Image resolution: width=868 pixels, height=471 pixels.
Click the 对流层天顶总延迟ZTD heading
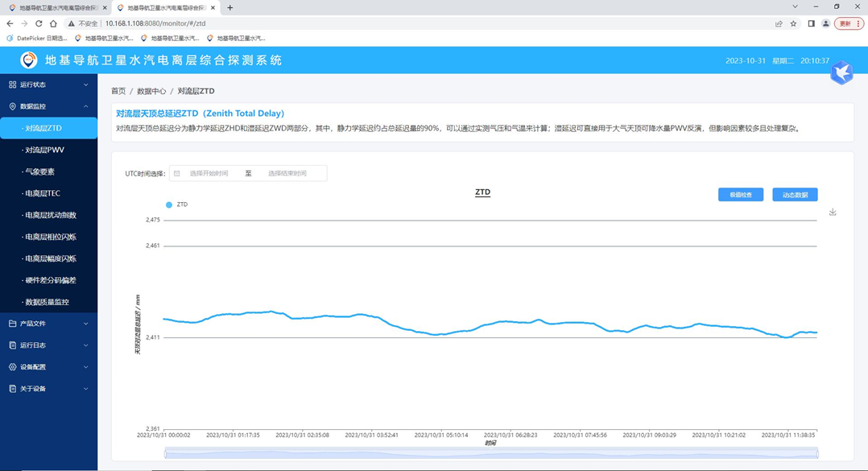(200, 113)
